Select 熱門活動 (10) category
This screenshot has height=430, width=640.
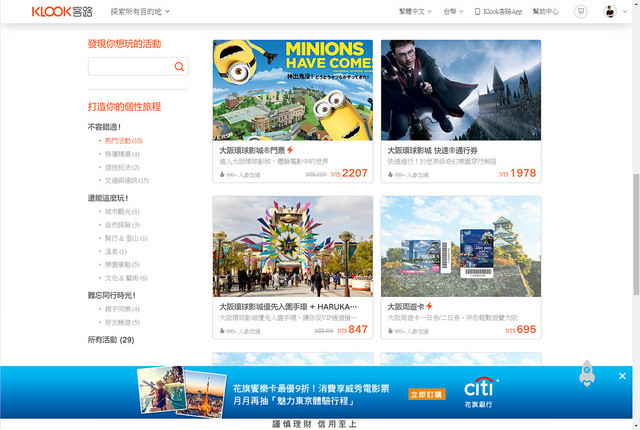(123, 141)
